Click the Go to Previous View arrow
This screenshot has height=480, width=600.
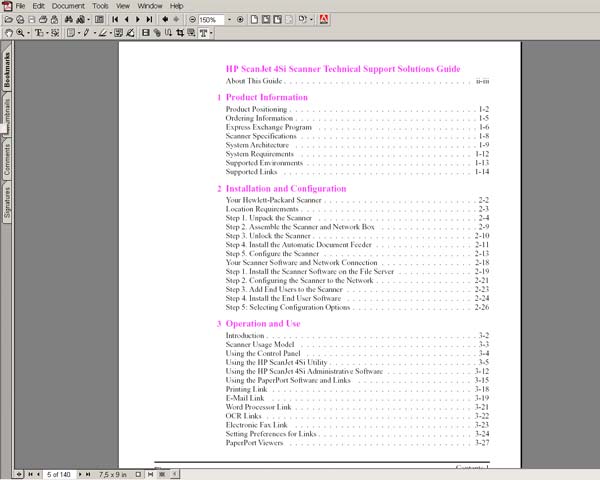(x=165, y=20)
